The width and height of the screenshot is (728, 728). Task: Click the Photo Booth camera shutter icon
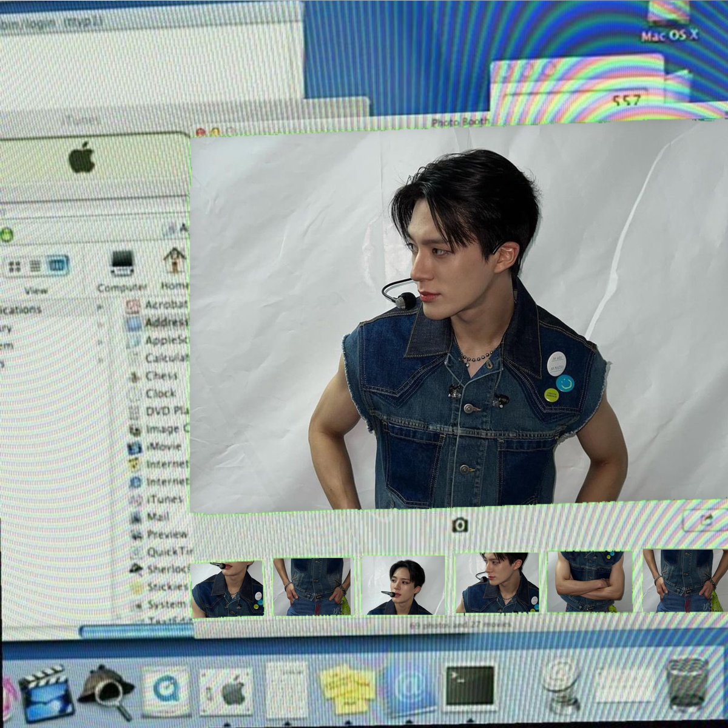[x=460, y=525]
